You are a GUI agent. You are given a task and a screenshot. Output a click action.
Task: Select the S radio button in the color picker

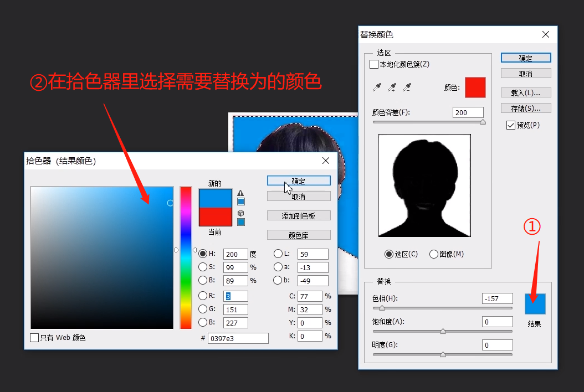point(203,267)
